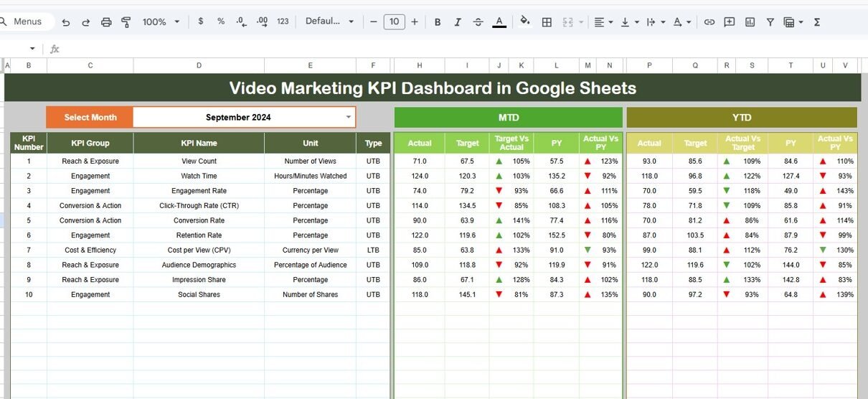
Task: Open the Default font dropdown
Action: coord(329,22)
